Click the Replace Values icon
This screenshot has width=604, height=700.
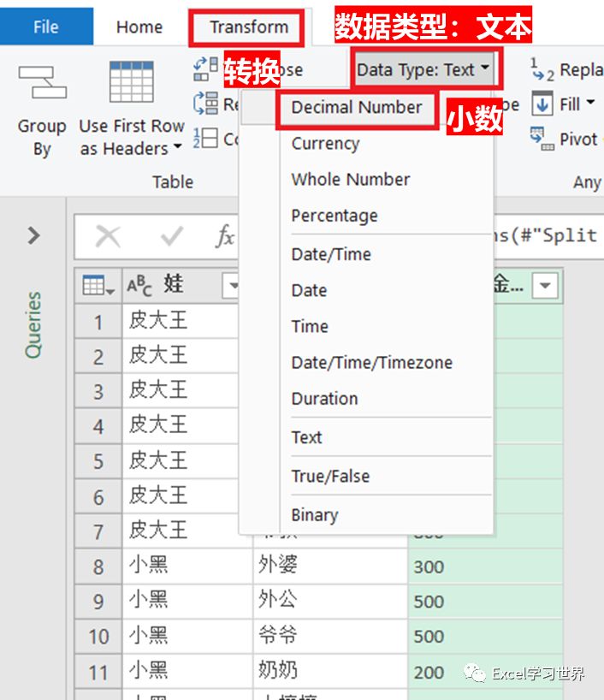pyautogui.click(x=542, y=69)
